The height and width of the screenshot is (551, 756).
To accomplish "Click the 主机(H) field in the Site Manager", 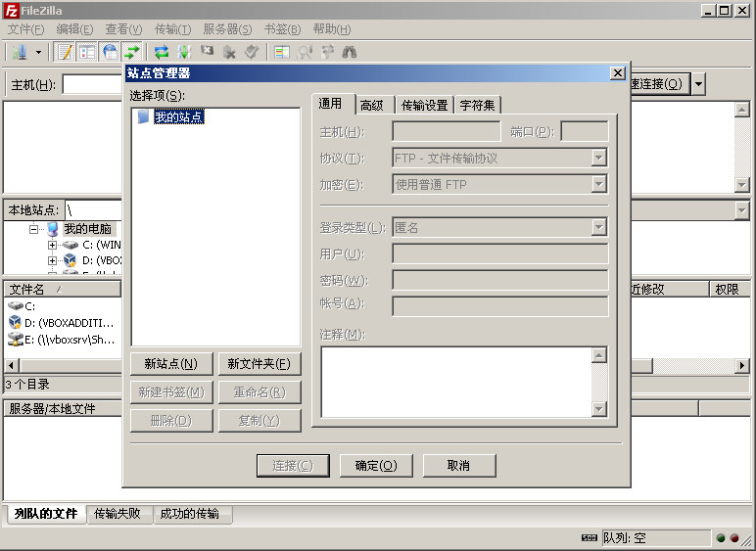I will tap(447, 131).
